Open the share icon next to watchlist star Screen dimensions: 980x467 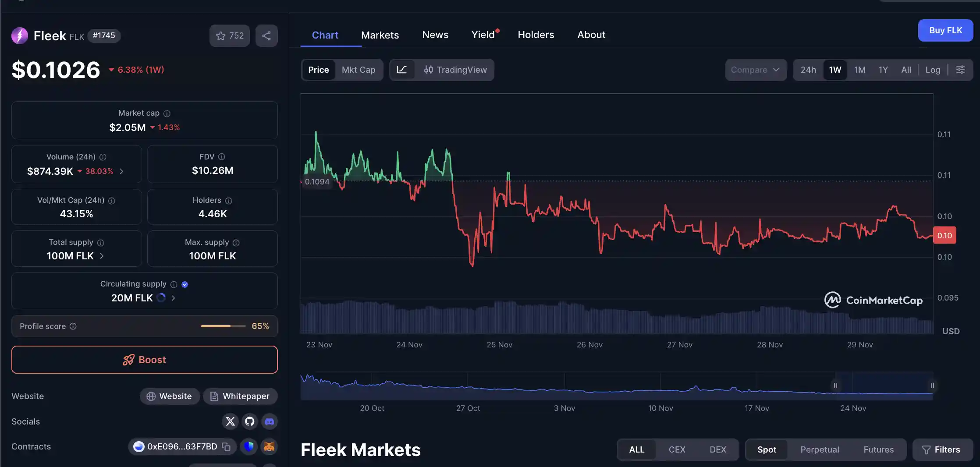point(266,35)
